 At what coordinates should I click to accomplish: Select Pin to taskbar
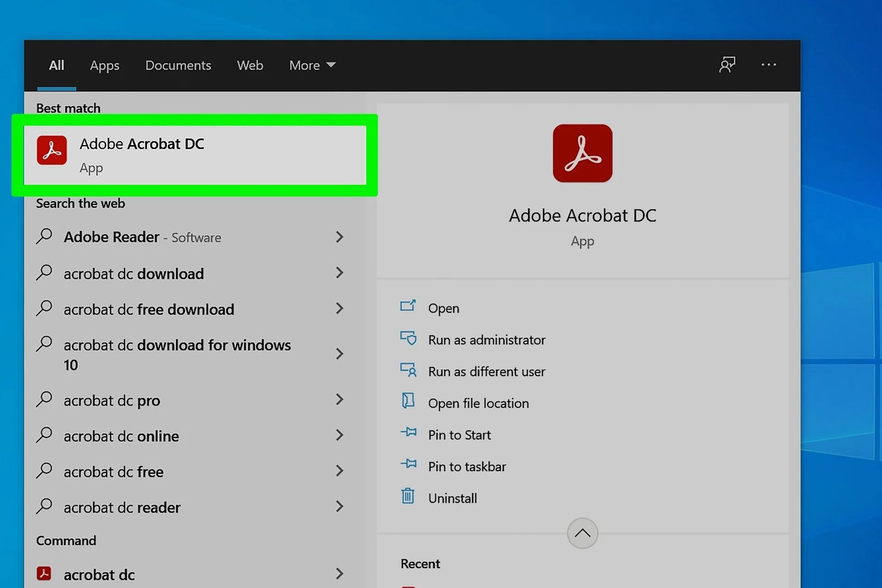point(467,467)
